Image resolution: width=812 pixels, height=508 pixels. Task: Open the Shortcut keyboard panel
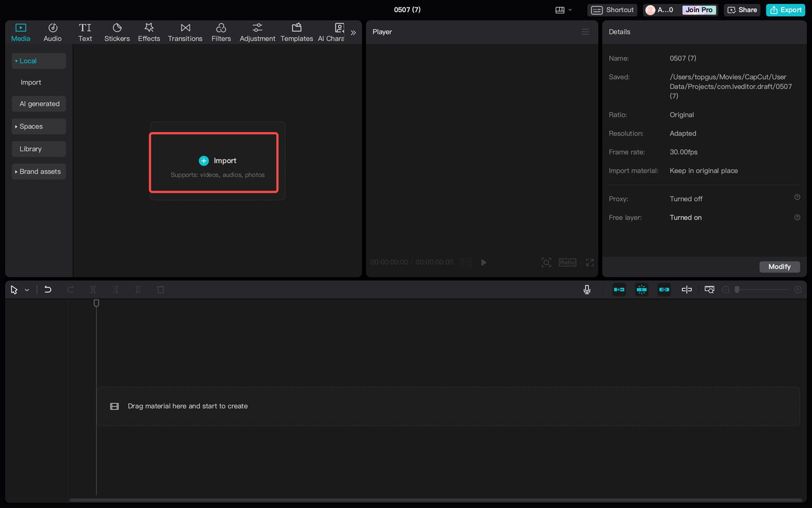(x=612, y=10)
